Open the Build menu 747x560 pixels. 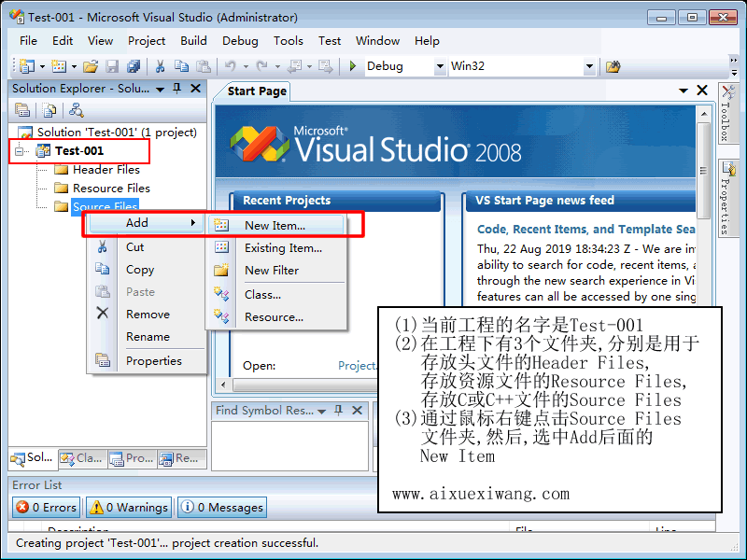pyautogui.click(x=194, y=41)
